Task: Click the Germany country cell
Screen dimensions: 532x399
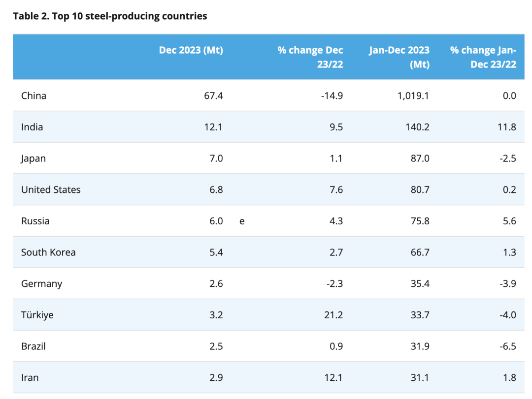Action: [41, 284]
